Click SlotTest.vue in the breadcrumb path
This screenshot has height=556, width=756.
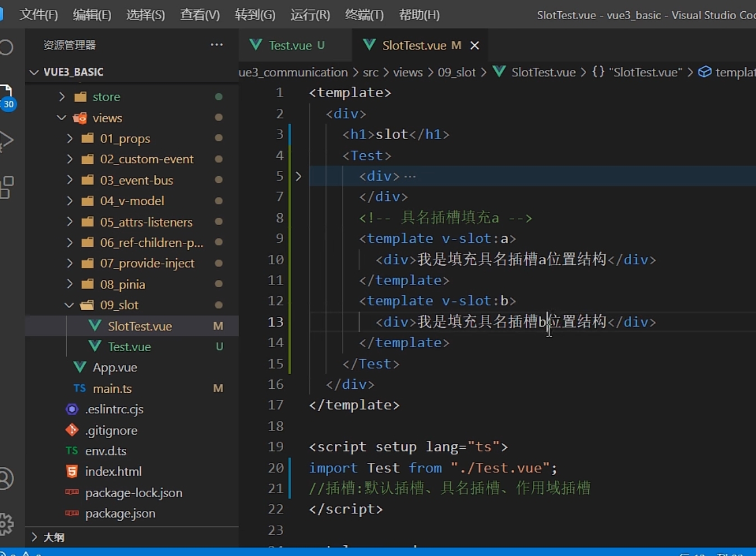543,72
